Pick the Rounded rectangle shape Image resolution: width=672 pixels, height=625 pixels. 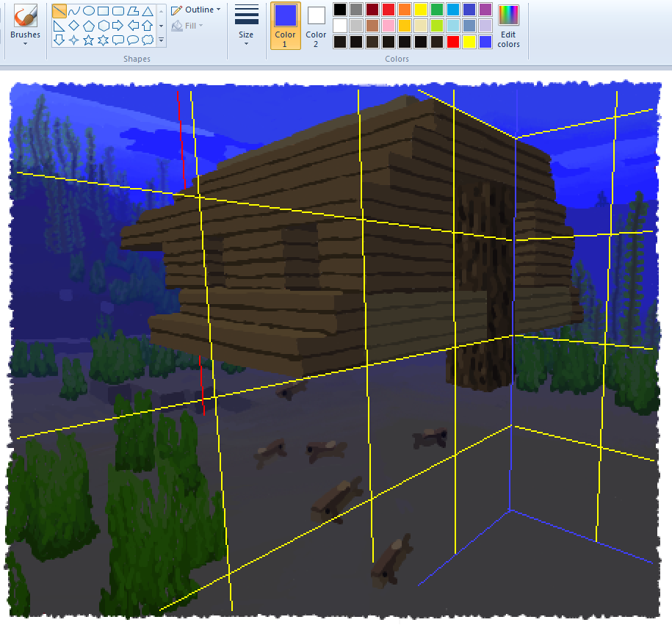[x=118, y=11]
